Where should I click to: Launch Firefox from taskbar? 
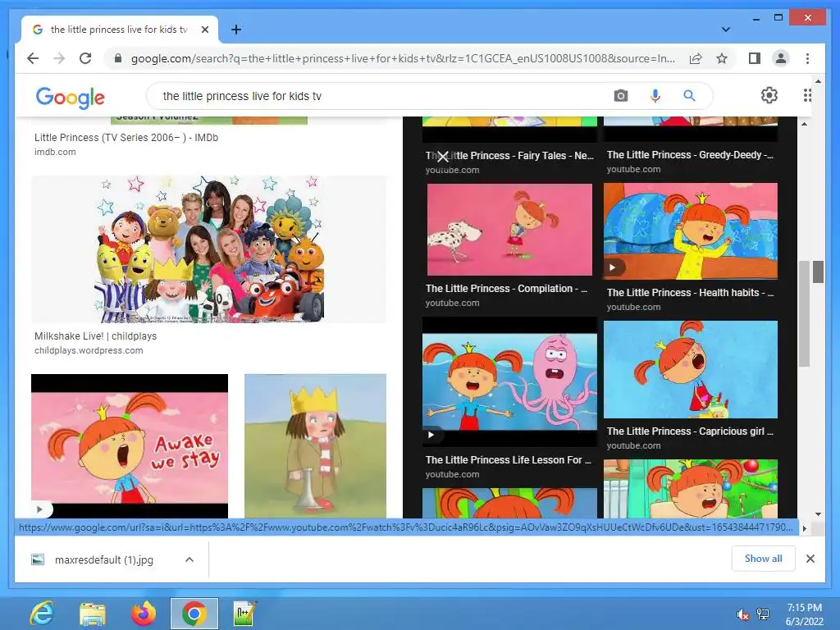point(143,614)
